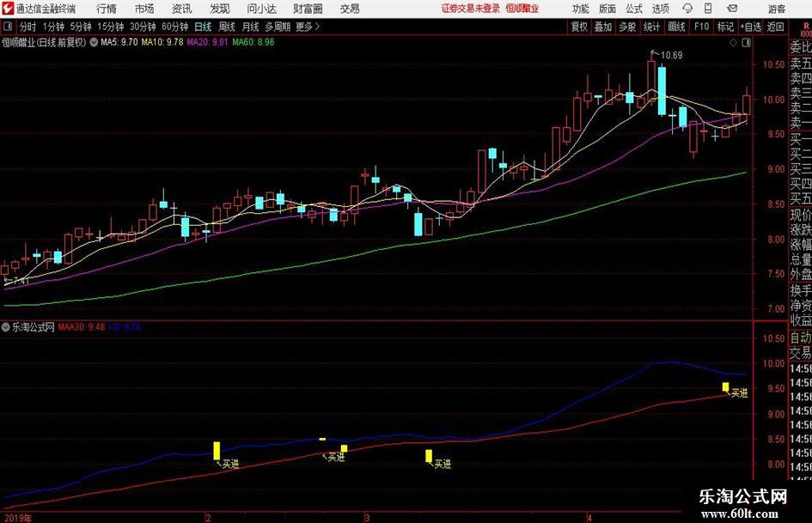Image resolution: width=812 pixels, height=523 pixels.
Task: Expand the 乐淘公式网 indicator dropdown arrow
Action: (6, 327)
